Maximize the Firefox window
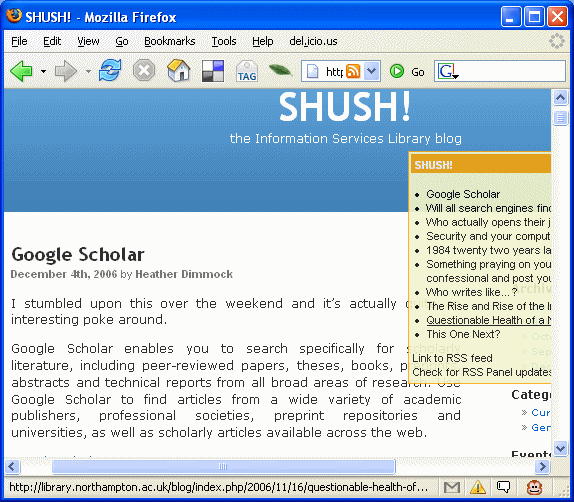 [x=534, y=17]
